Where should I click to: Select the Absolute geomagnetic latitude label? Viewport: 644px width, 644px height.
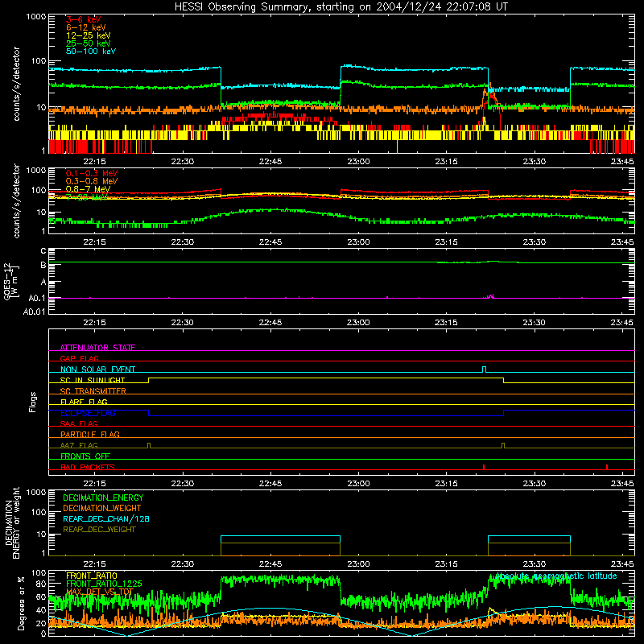click(556, 576)
